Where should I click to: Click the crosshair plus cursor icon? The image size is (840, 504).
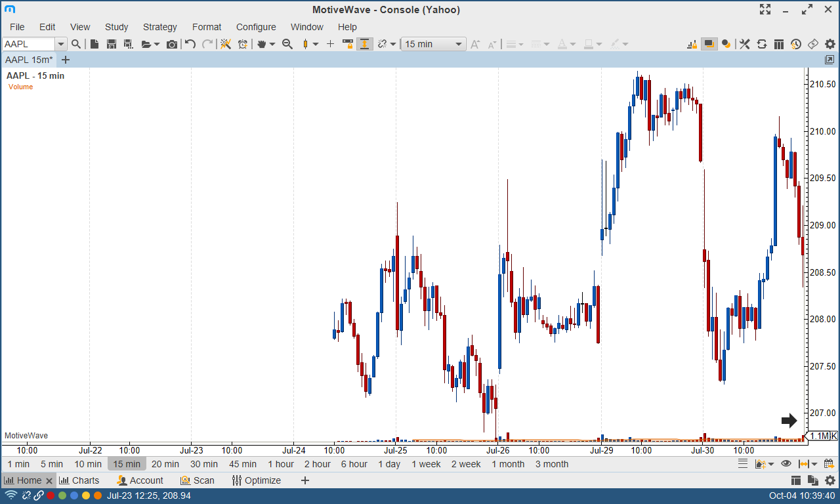330,44
